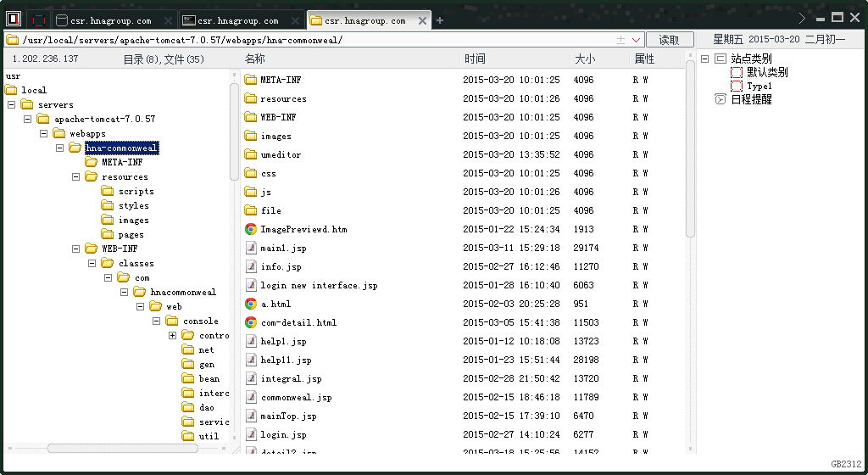This screenshot has width=868, height=475.
Task: Collapse the webapps tree node
Action: pyautogui.click(x=44, y=133)
